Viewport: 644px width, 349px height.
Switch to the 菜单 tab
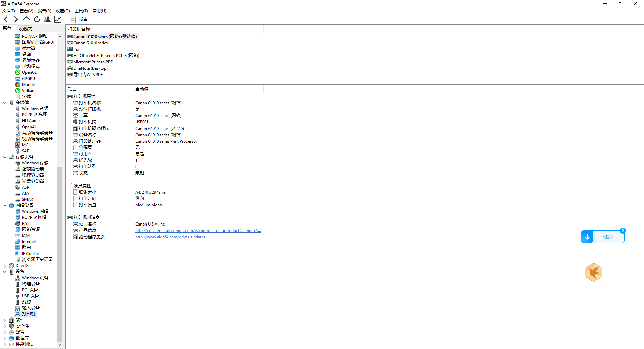(x=7, y=28)
